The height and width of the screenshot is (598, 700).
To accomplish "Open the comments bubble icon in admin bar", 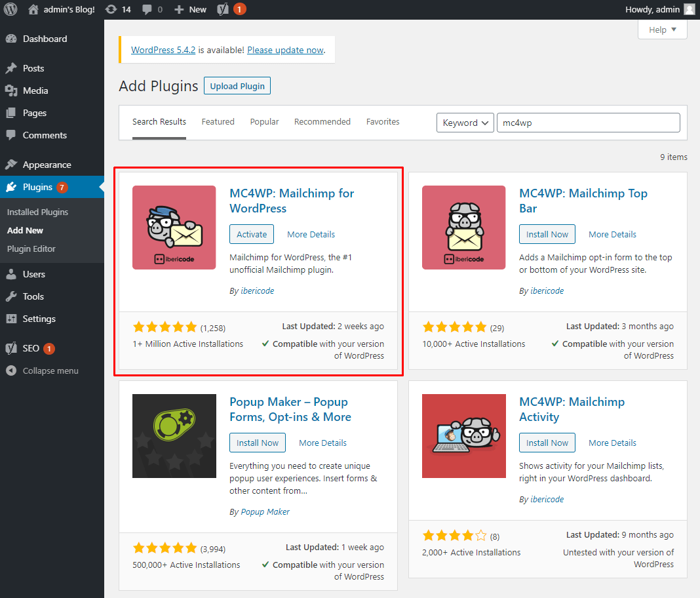I will pos(147,9).
